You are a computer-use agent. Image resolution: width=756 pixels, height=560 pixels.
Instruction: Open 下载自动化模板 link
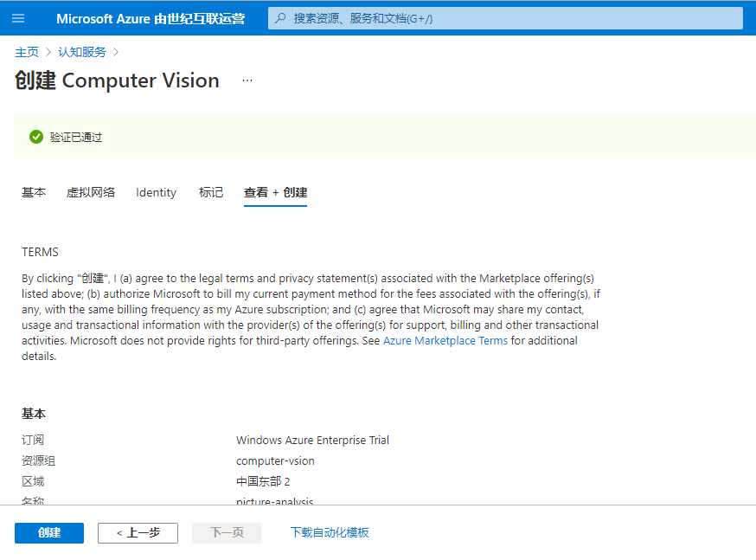(x=330, y=532)
